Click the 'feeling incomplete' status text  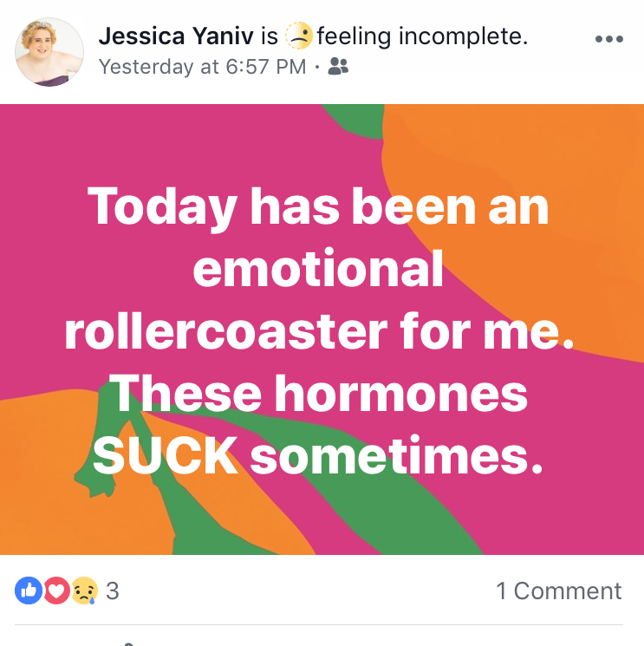click(422, 36)
